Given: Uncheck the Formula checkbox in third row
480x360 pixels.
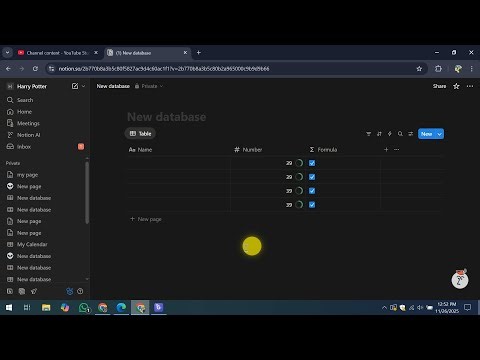Looking at the screenshot, I should [312, 191].
